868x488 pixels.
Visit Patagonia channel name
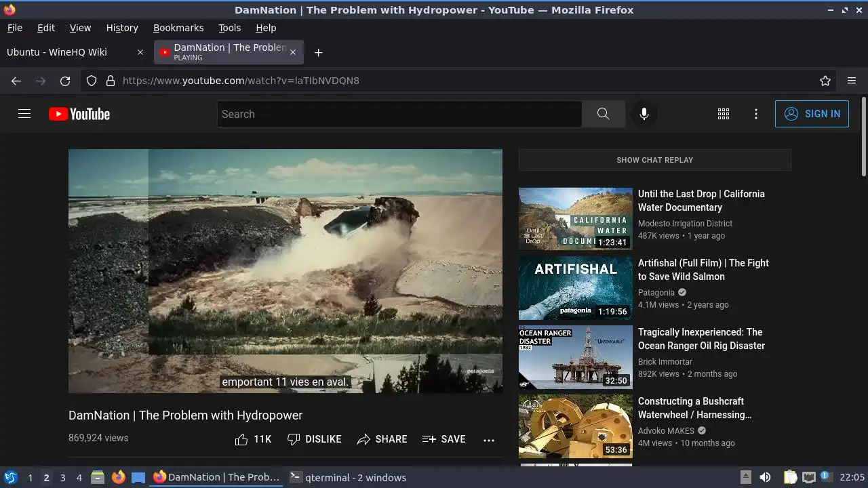point(656,293)
